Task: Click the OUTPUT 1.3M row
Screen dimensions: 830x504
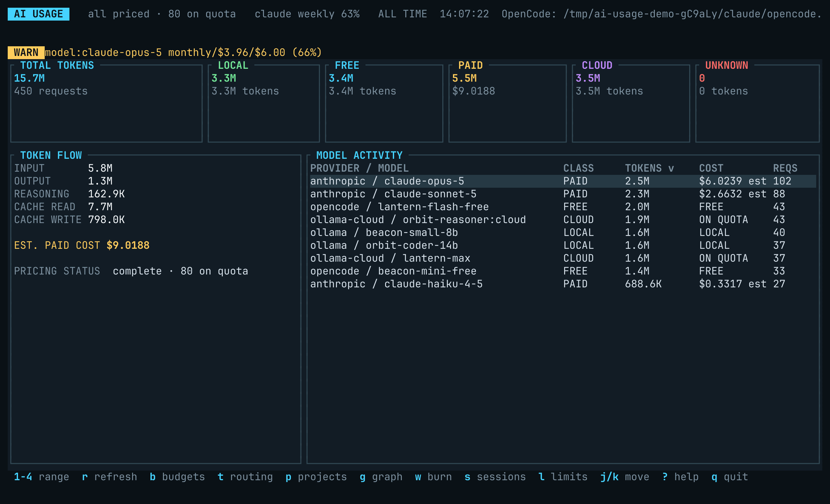Action: (x=63, y=181)
